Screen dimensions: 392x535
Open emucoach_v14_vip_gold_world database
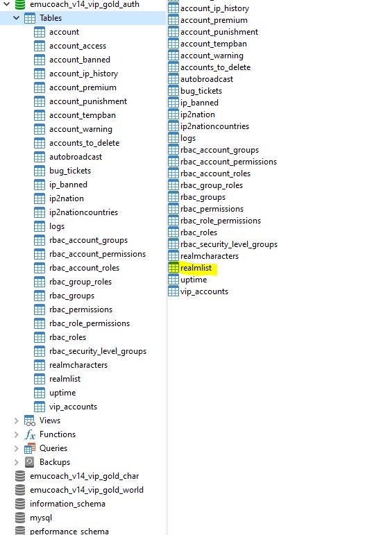pos(87,490)
